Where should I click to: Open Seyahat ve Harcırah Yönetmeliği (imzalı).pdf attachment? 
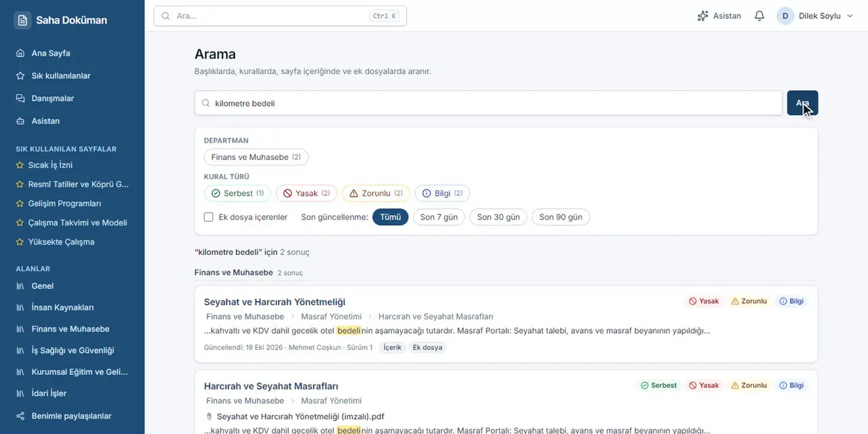300,416
